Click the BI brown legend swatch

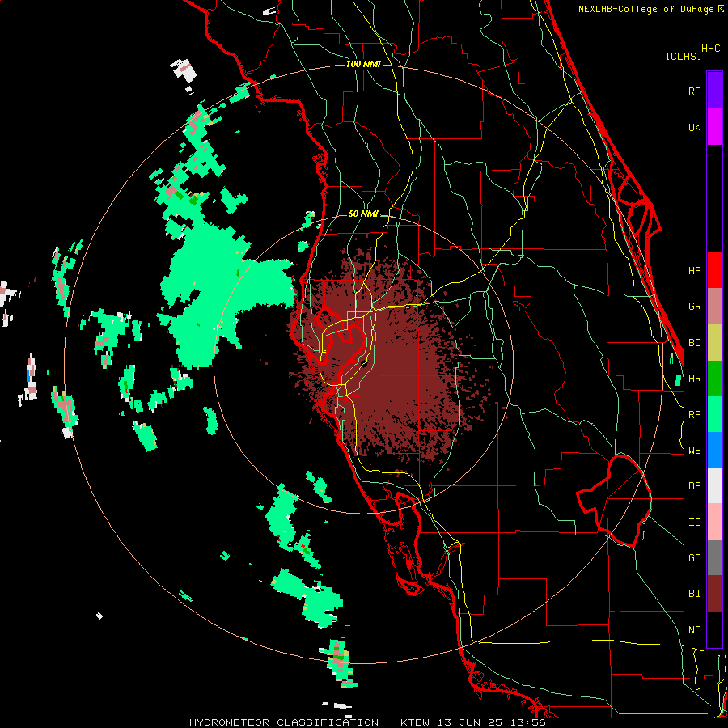coord(714,594)
